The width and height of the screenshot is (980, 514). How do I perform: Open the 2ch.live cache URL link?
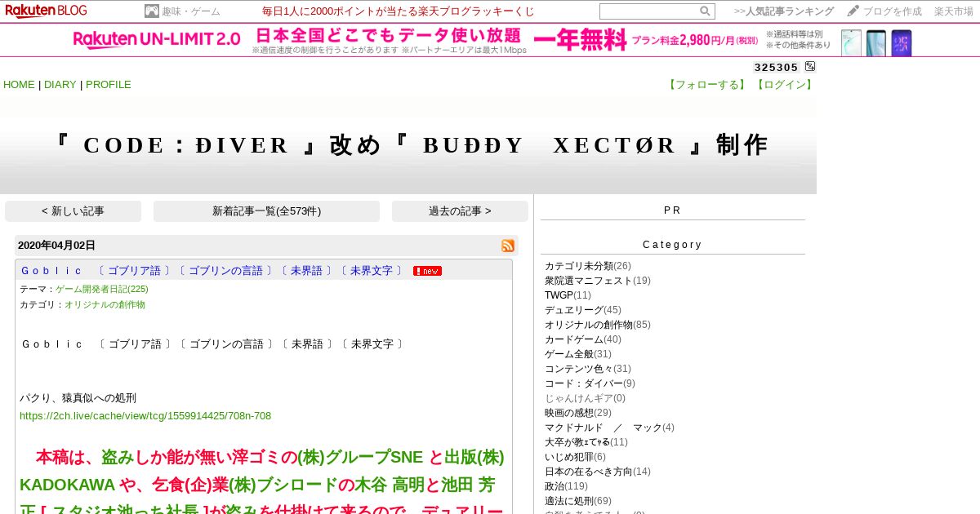click(x=145, y=416)
